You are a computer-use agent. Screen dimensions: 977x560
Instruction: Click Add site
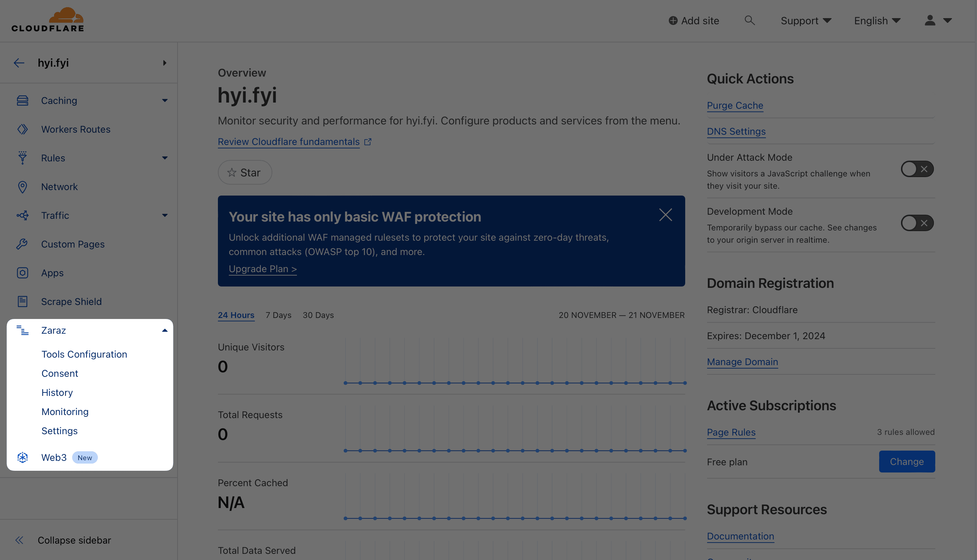[x=694, y=21]
